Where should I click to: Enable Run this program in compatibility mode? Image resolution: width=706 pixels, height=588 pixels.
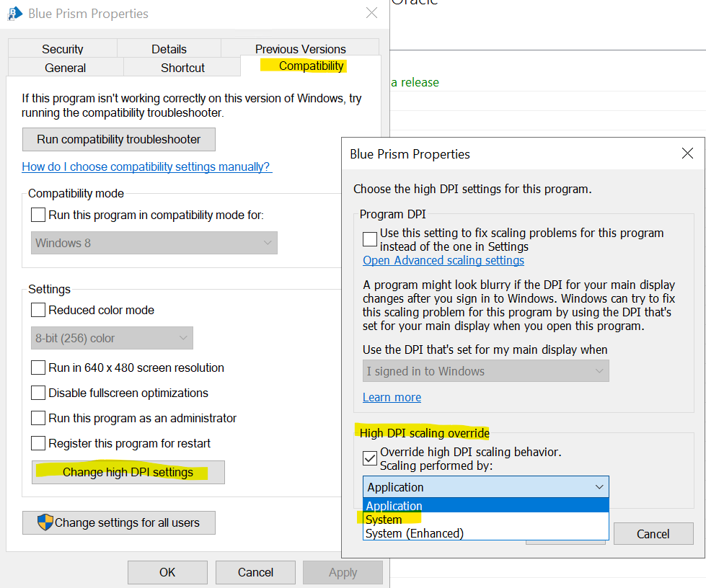[x=38, y=215]
